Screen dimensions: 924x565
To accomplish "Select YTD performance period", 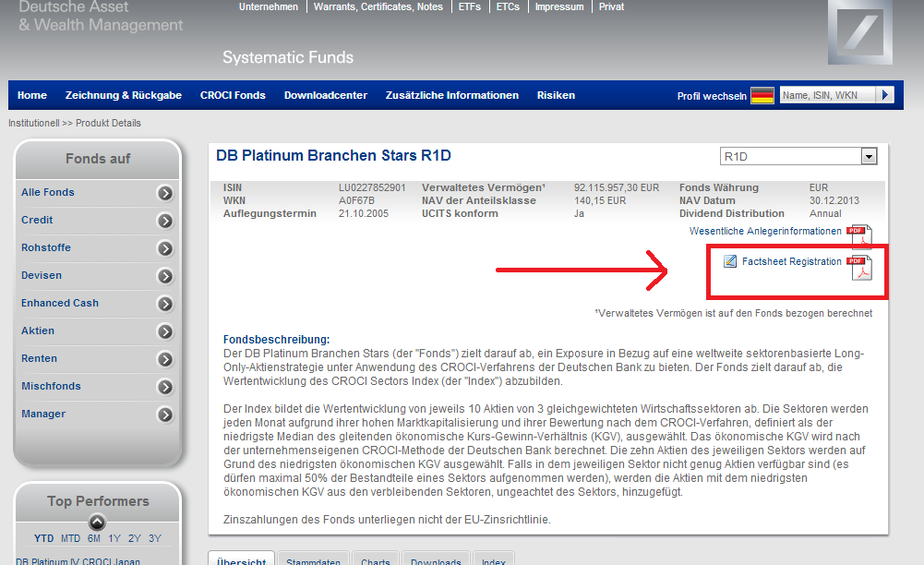I will point(43,538).
